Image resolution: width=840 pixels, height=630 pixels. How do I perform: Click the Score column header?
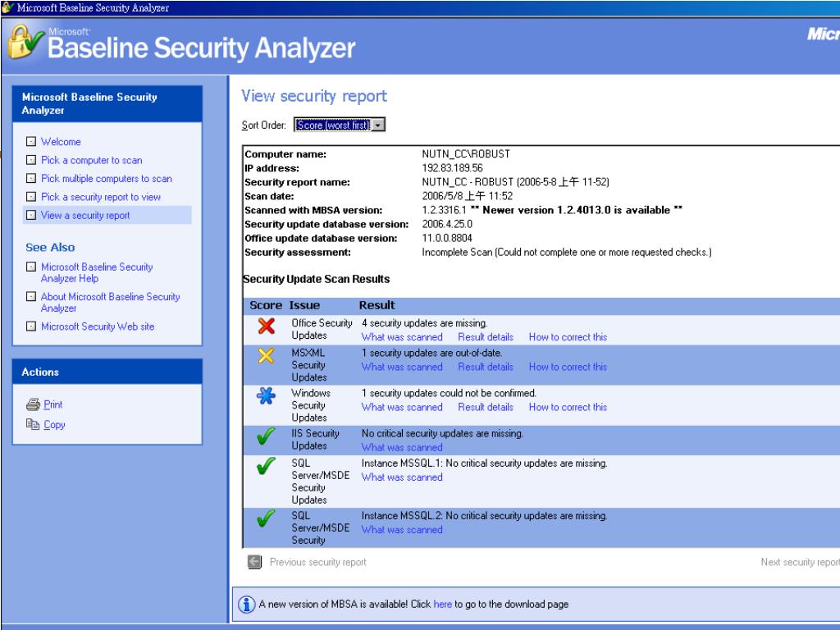click(x=266, y=305)
